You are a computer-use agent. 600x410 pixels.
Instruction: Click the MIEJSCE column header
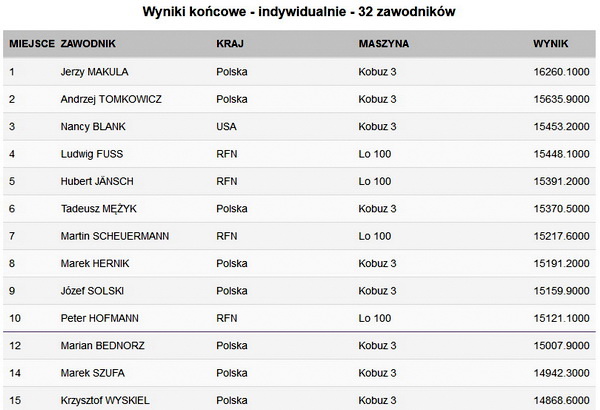[30, 45]
